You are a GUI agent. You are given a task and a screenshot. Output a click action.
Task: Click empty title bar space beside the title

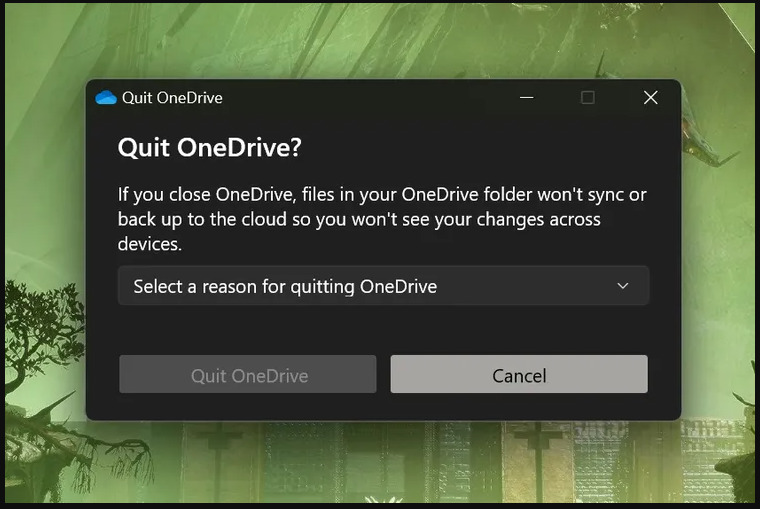pyautogui.click(x=368, y=98)
